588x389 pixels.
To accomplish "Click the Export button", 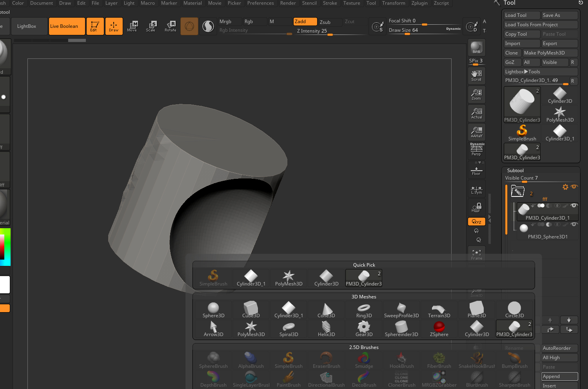I will [x=559, y=44].
